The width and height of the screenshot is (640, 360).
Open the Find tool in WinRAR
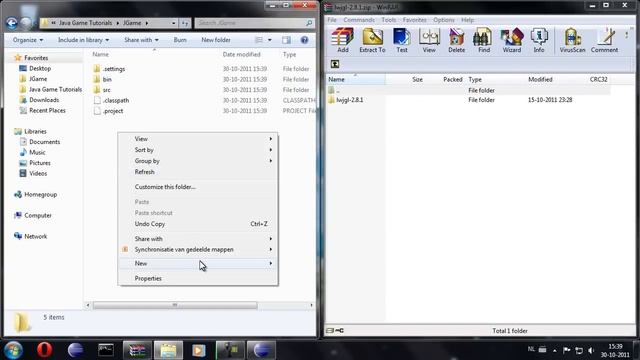(x=484, y=40)
